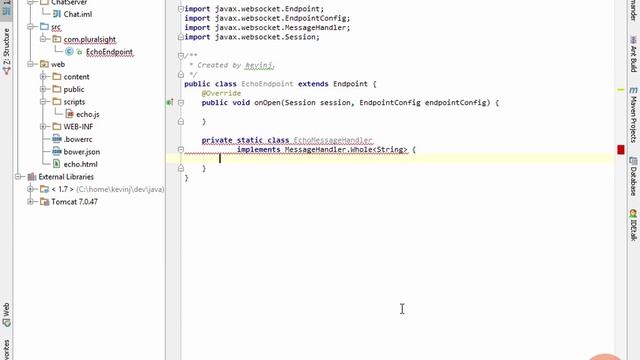Fold the javadoc comment block
This screenshot has height=360, width=640.
181,56
